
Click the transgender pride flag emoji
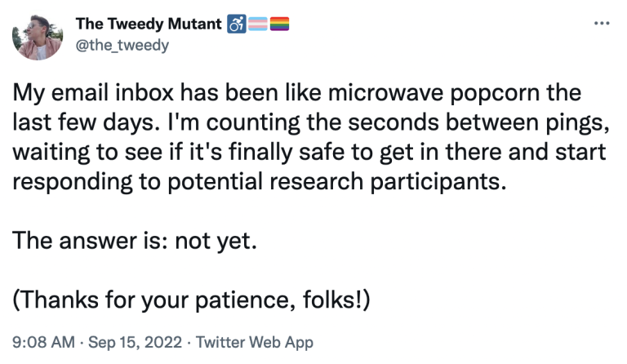tap(257, 24)
